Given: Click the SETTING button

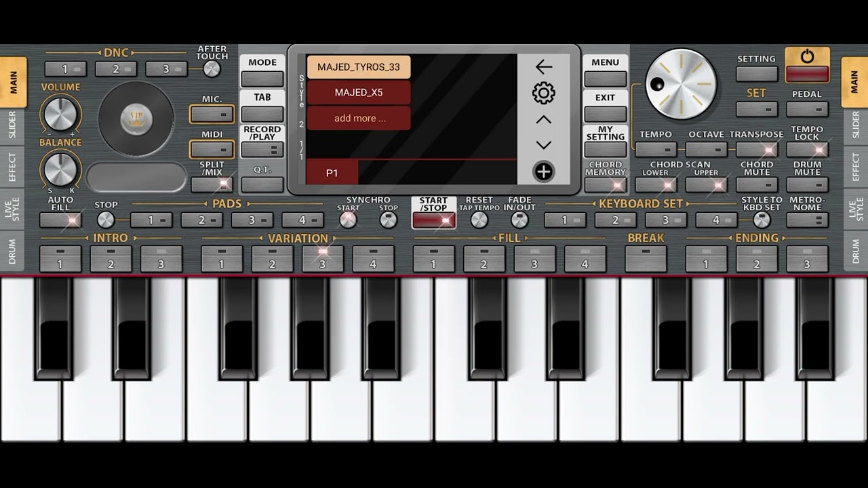Looking at the screenshot, I should pos(757,73).
